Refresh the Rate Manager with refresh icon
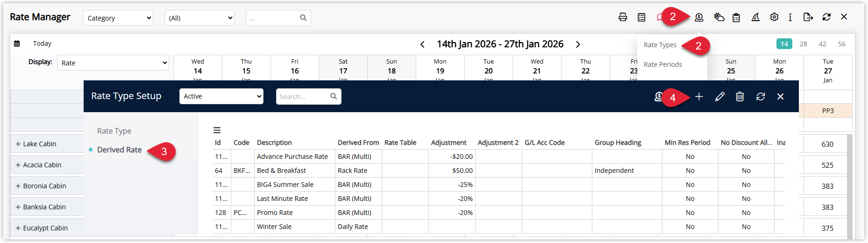Screen dimensions: 868x243 [x=826, y=17]
